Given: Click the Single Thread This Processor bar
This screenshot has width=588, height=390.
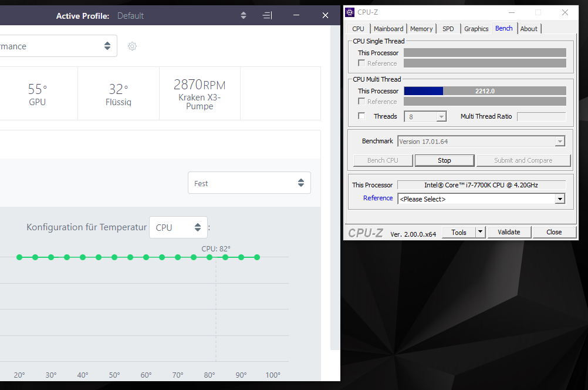Looking at the screenshot, I should pyautogui.click(x=485, y=52).
